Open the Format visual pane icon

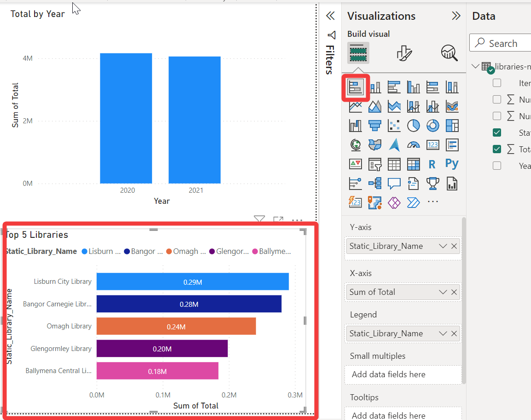pyautogui.click(x=404, y=53)
